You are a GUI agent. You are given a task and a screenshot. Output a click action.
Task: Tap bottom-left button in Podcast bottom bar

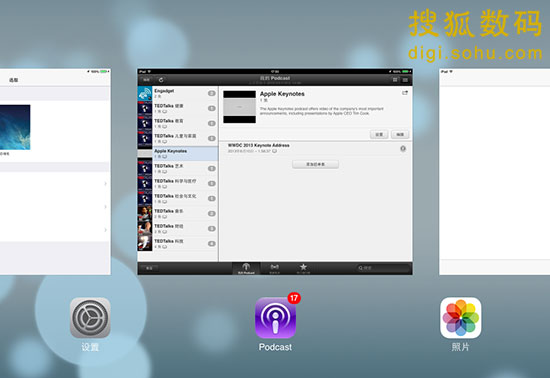149,268
